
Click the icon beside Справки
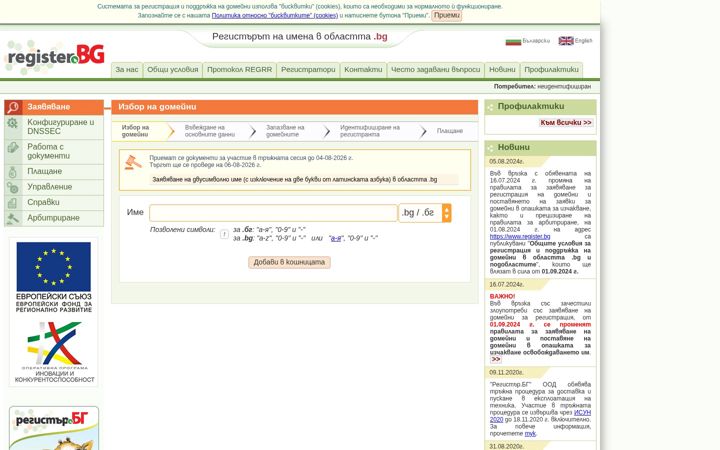pyautogui.click(x=12, y=202)
